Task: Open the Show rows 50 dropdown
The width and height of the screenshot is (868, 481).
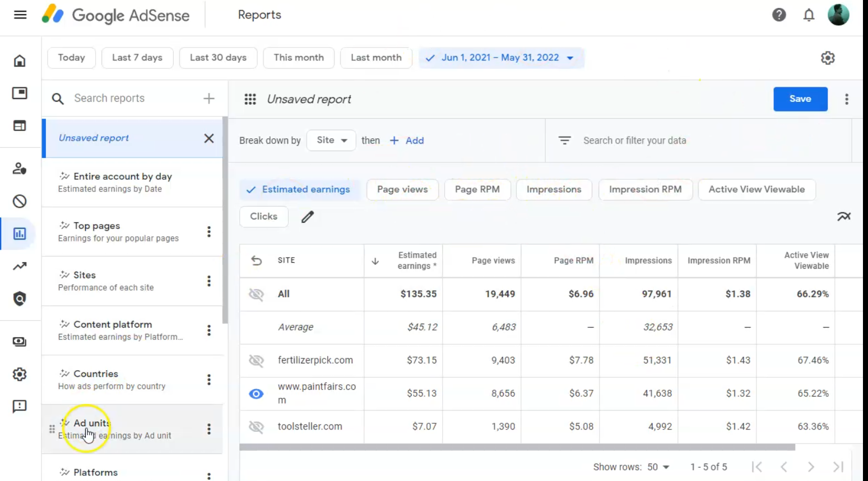Action: (658, 467)
